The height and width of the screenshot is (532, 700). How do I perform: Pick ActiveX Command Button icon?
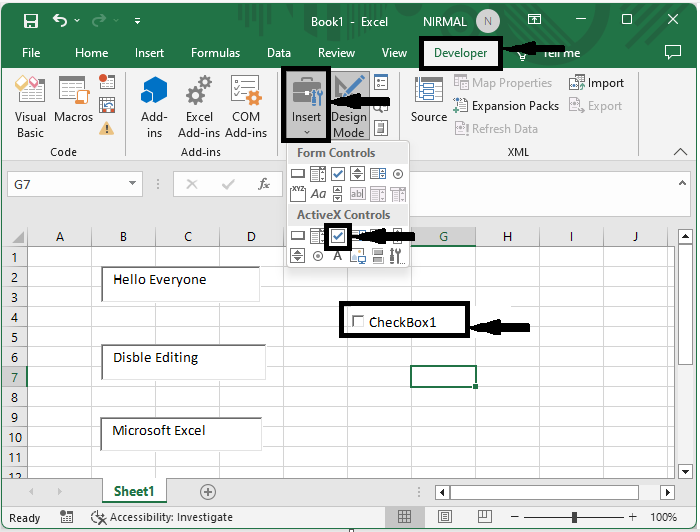pos(298,236)
